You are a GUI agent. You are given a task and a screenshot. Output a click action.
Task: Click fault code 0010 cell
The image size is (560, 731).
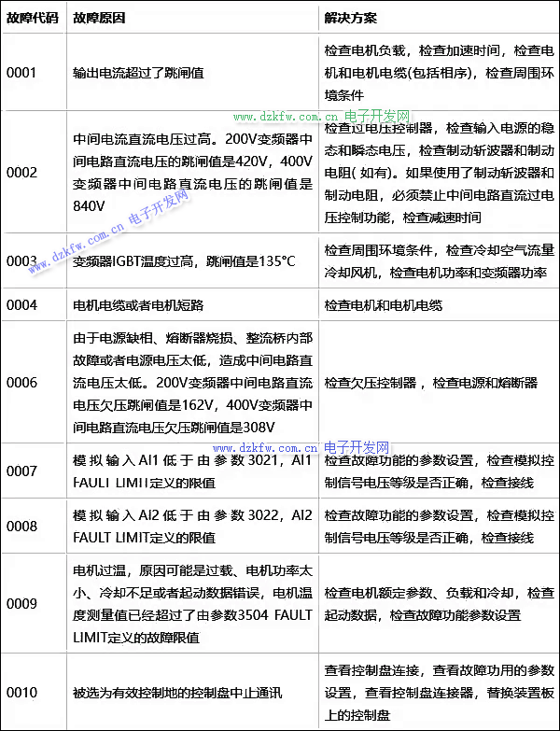22,692
